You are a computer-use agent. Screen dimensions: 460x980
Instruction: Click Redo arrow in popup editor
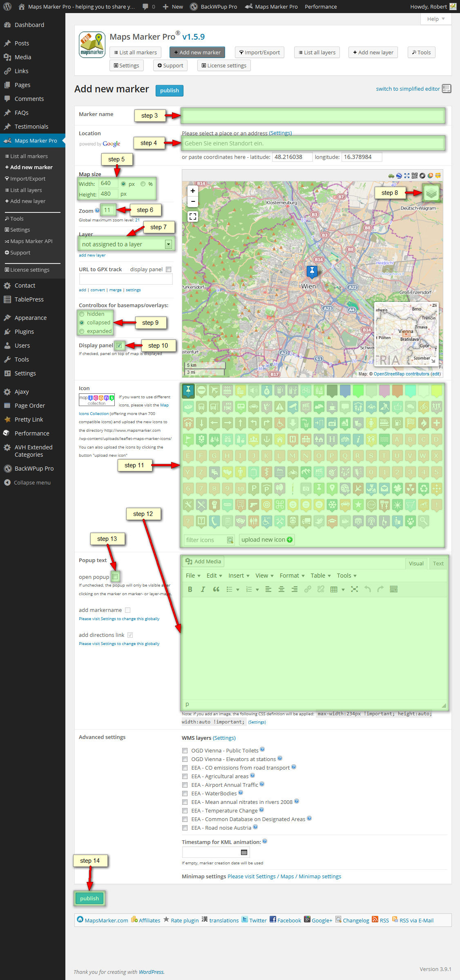pos(381,589)
